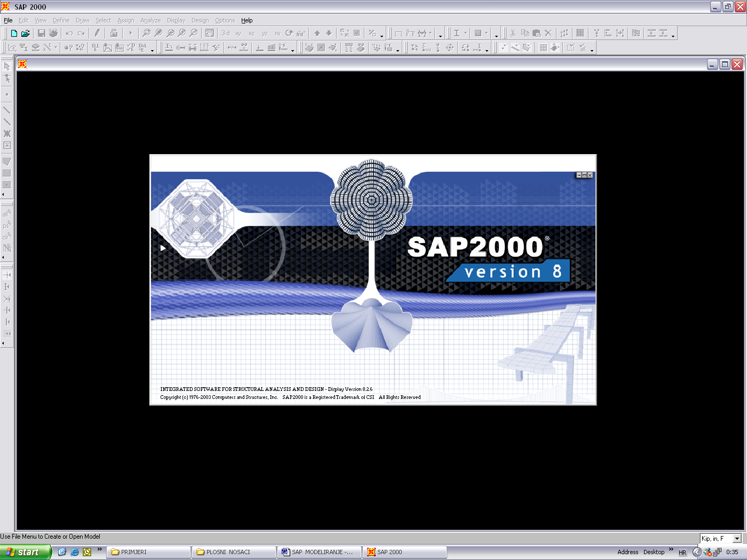Click the Paste clipboard icon
This screenshot has height=560, width=747.
point(537,33)
